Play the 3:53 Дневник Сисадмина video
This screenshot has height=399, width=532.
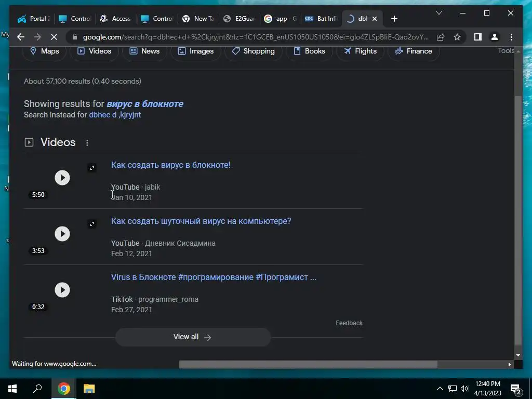click(x=62, y=234)
